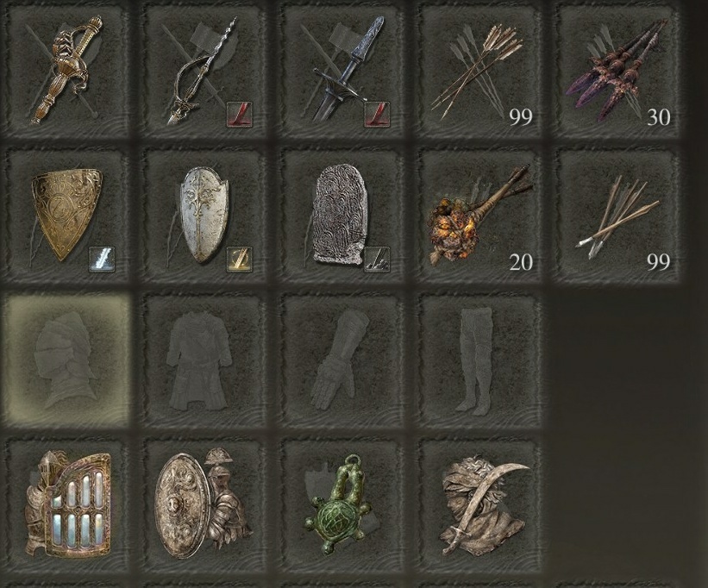708x588 pixels.
Task: Click the red bleed affinity badge on the rapier
Action: tap(239, 114)
